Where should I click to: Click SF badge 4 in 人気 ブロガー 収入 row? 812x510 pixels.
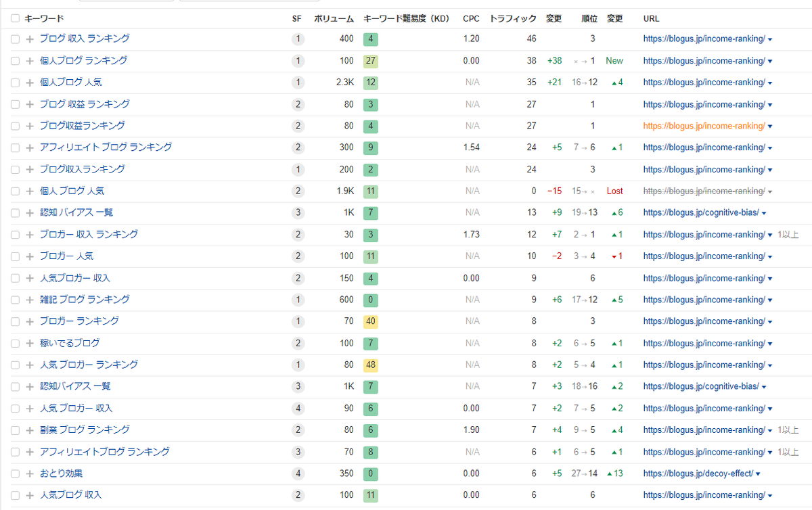pos(298,409)
